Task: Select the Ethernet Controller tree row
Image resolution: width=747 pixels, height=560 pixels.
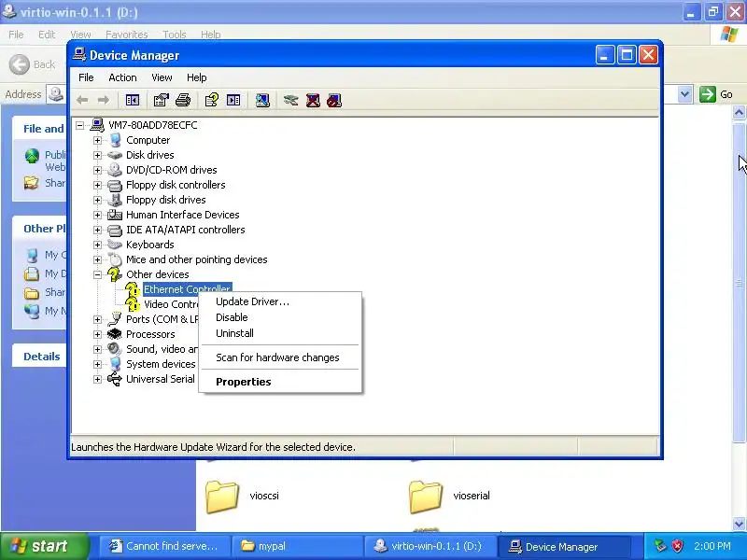Action: coord(188,289)
